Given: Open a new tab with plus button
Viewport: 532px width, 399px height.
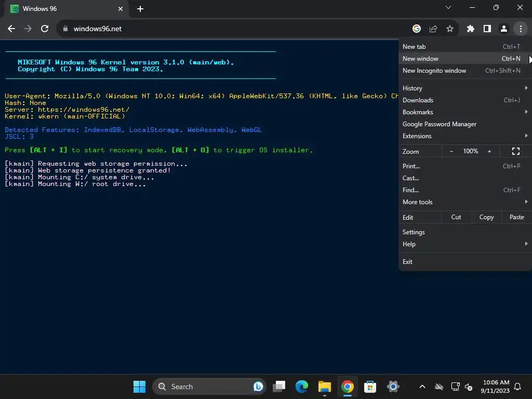Looking at the screenshot, I should click(140, 9).
